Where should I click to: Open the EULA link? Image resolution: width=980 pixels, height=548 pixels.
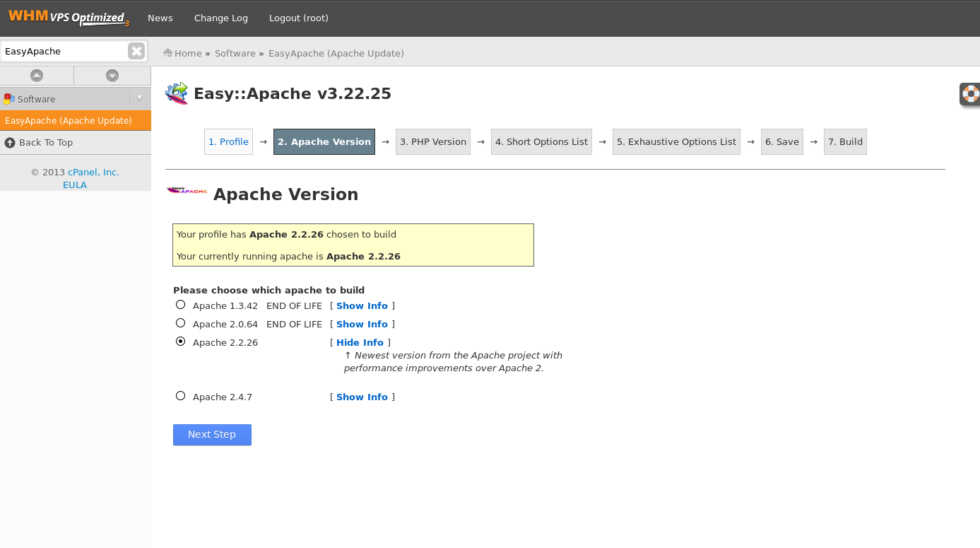coord(75,185)
